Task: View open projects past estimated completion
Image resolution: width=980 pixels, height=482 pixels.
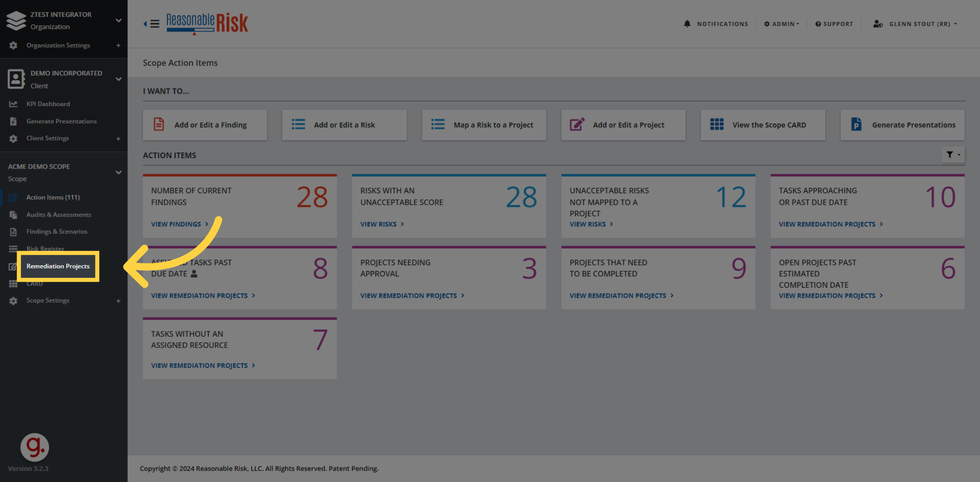Action: point(831,295)
